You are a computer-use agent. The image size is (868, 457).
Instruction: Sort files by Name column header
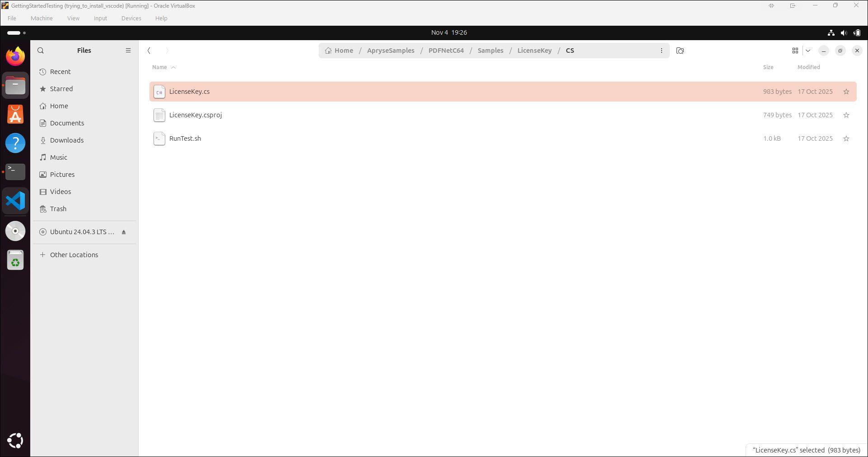coord(159,67)
